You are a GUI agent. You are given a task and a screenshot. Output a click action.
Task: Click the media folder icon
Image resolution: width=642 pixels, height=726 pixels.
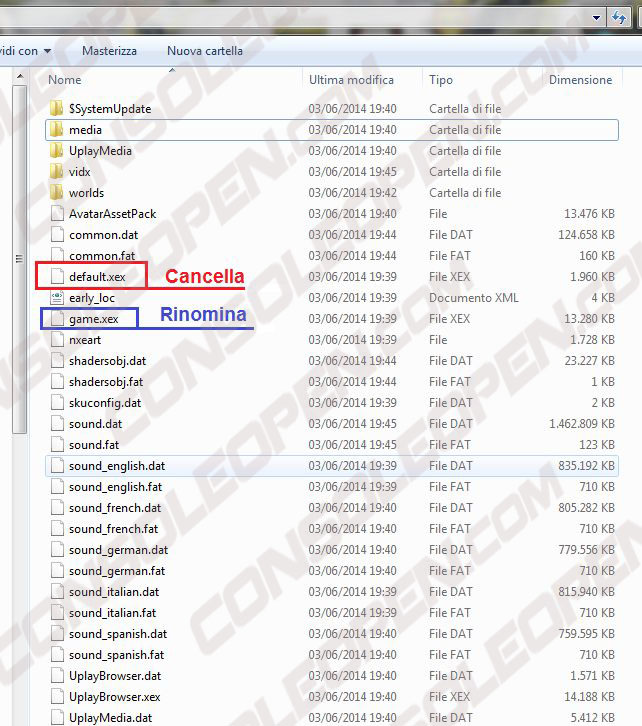pyautogui.click(x=56, y=130)
